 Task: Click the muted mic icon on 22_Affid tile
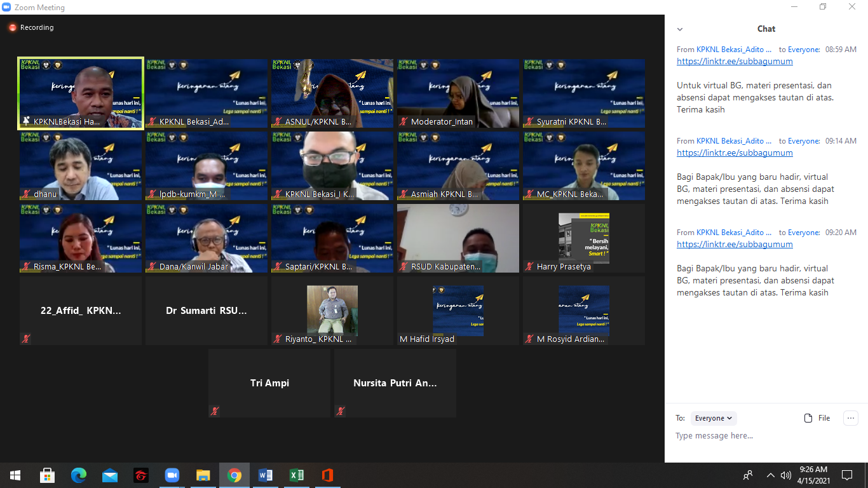(25, 339)
